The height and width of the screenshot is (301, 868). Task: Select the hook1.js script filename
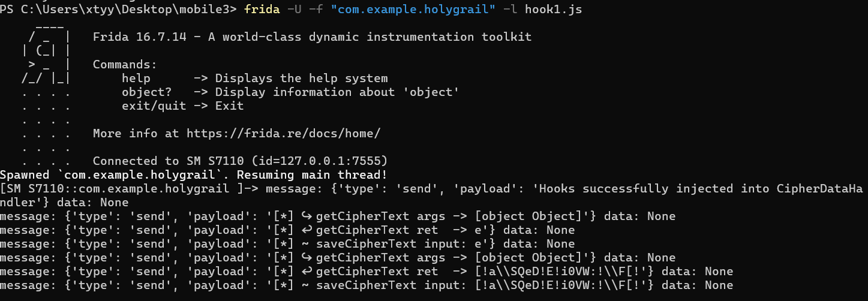(552, 9)
